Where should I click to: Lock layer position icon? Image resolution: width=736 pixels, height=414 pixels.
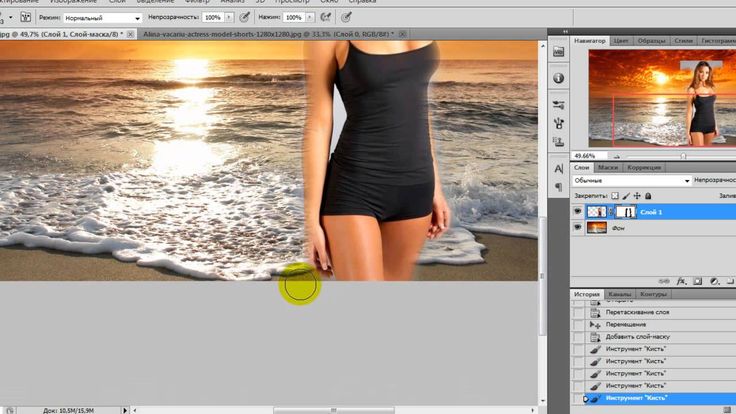637,196
